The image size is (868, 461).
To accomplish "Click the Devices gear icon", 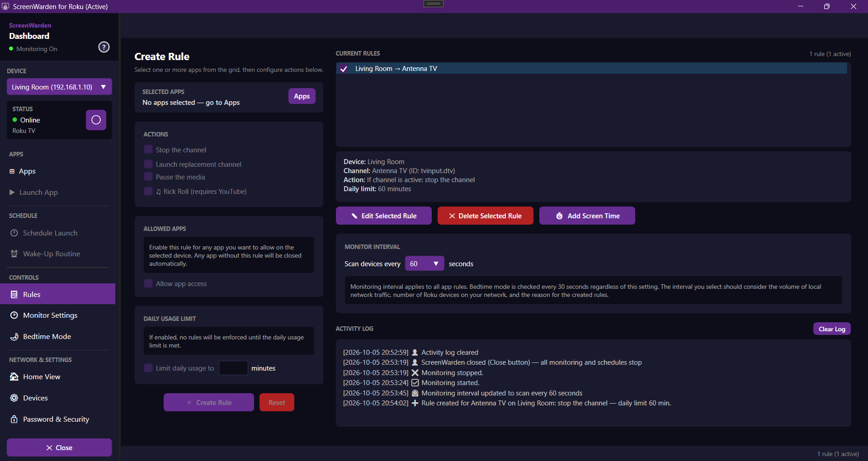I will coord(14,398).
